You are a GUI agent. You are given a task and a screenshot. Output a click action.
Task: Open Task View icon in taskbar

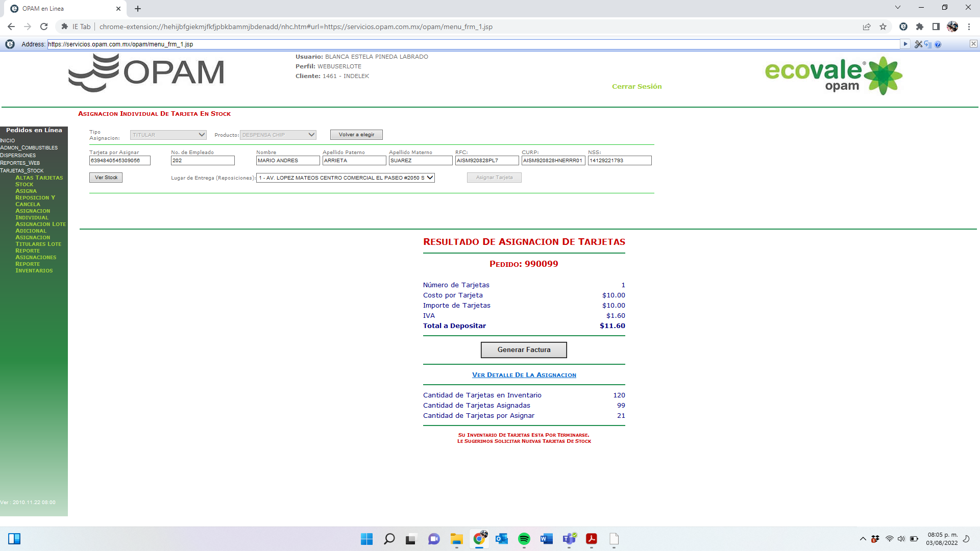tap(411, 539)
